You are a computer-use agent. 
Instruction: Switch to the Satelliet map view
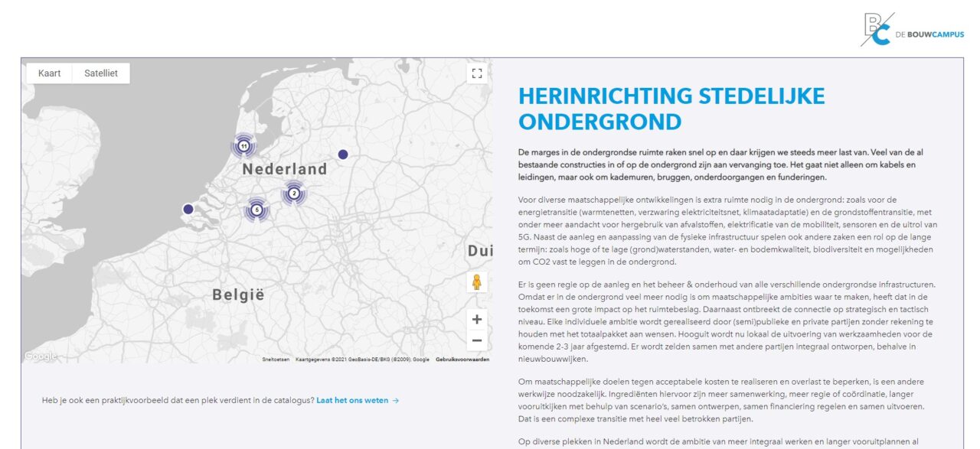101,73
